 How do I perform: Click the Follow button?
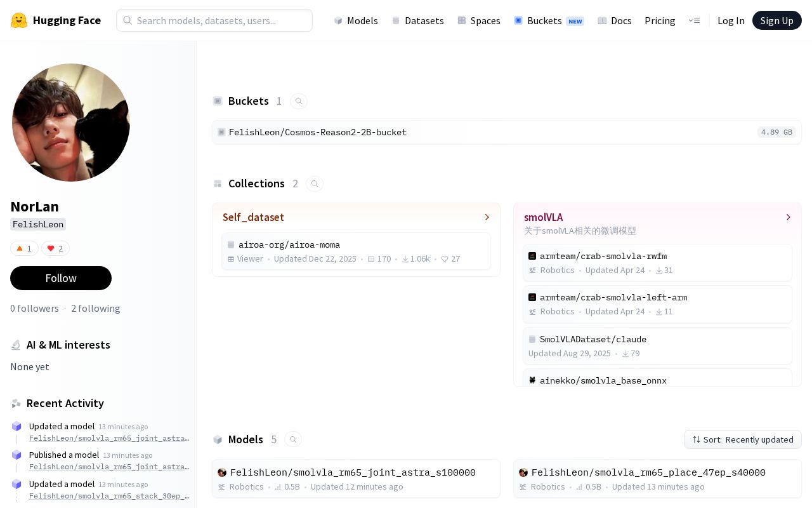coord(61,278)
